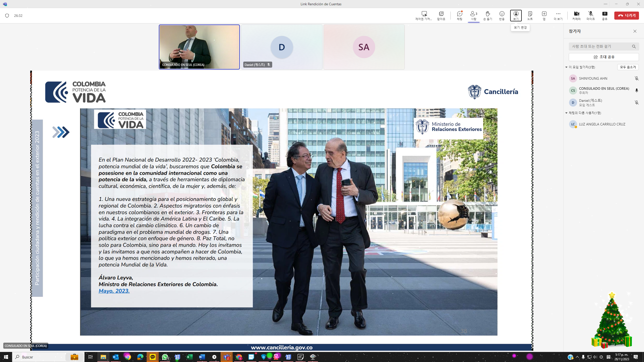Click the search magnifier in participants panel
The width and height of the screenshot is (644, 362).
pos(634,47)
